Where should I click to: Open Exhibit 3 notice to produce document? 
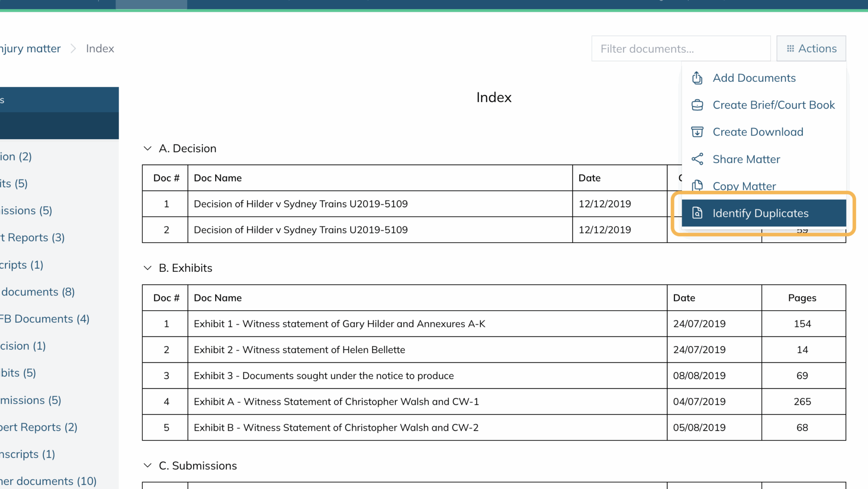tap(323, 376)
